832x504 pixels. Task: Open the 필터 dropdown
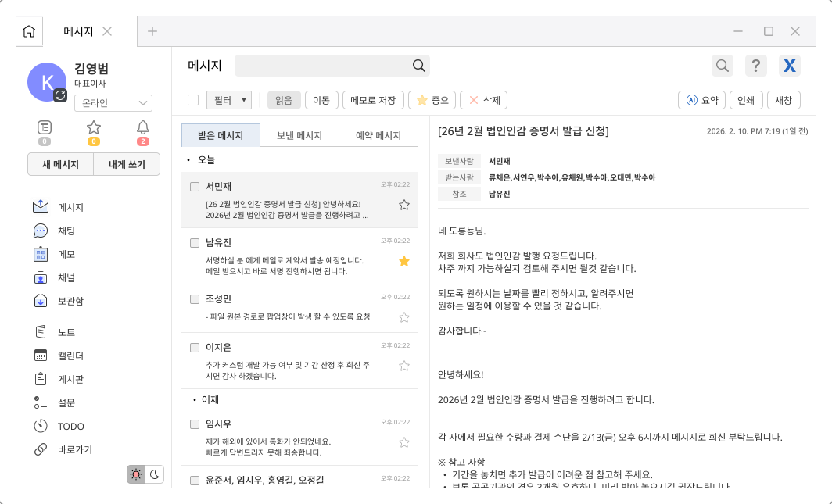[229, 100]
